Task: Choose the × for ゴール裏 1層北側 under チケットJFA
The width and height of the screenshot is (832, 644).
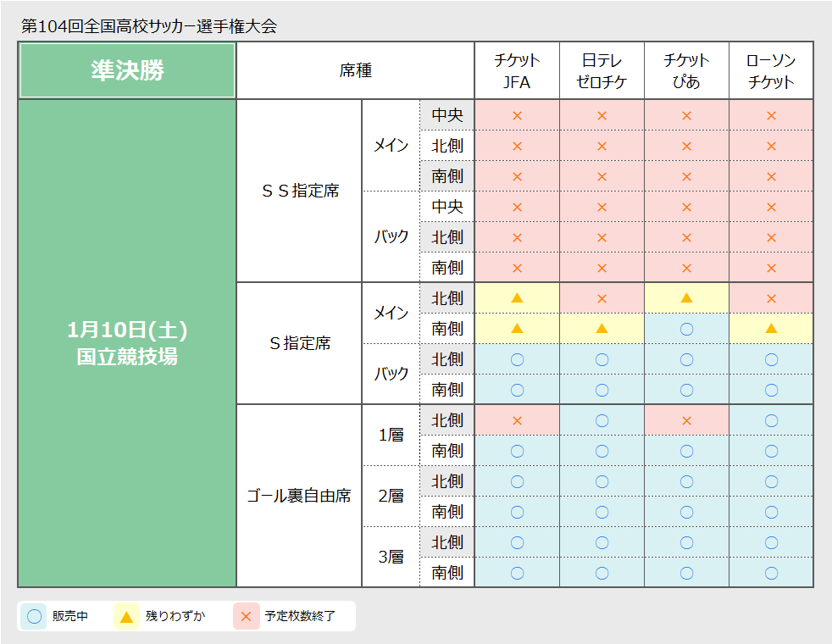Action: click(517, 420)
